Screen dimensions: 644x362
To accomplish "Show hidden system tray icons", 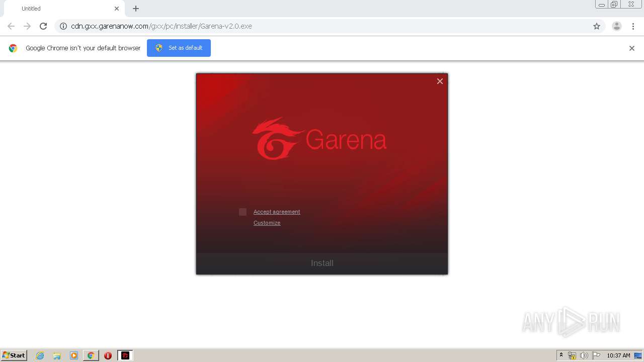I will 561,355.
